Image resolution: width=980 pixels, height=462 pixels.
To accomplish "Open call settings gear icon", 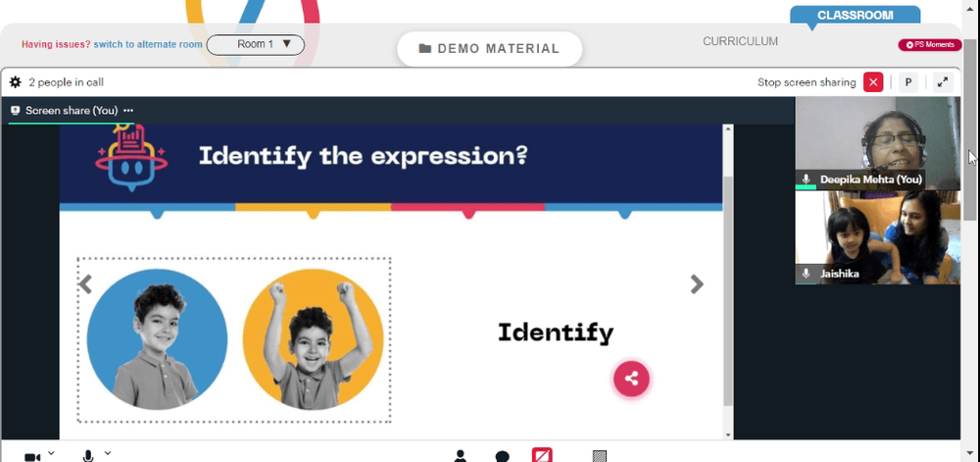I will (x=15, y=81).
